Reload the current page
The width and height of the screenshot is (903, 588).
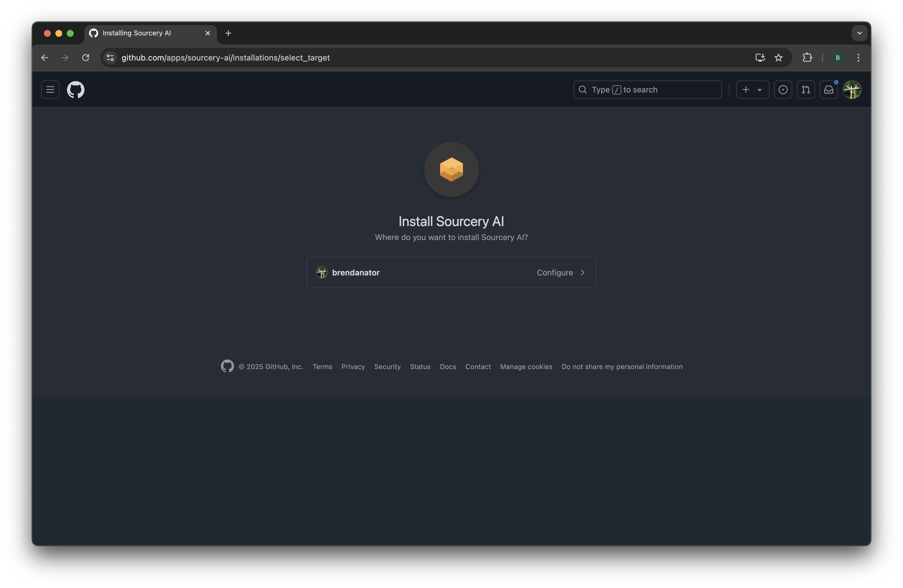[86, 58]
